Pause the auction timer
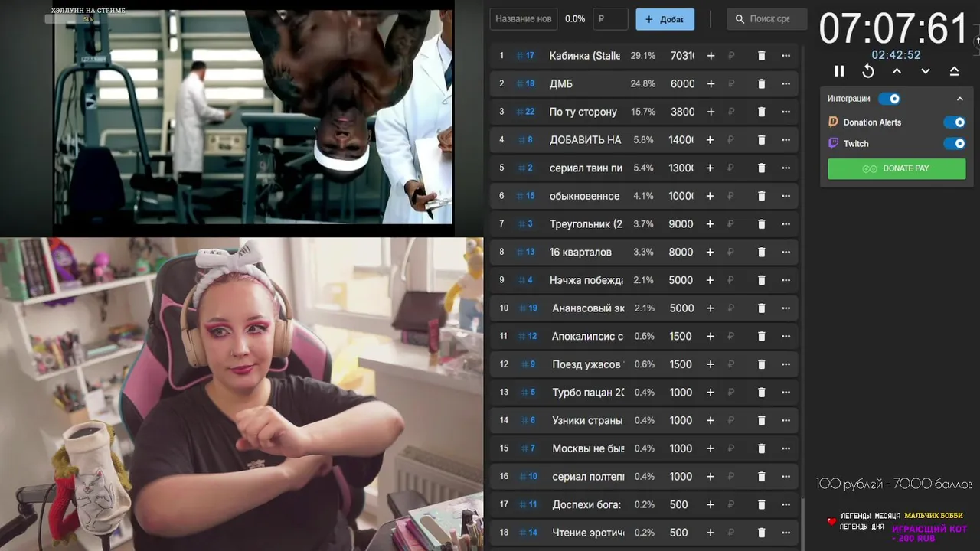 [x=839, y=71]
